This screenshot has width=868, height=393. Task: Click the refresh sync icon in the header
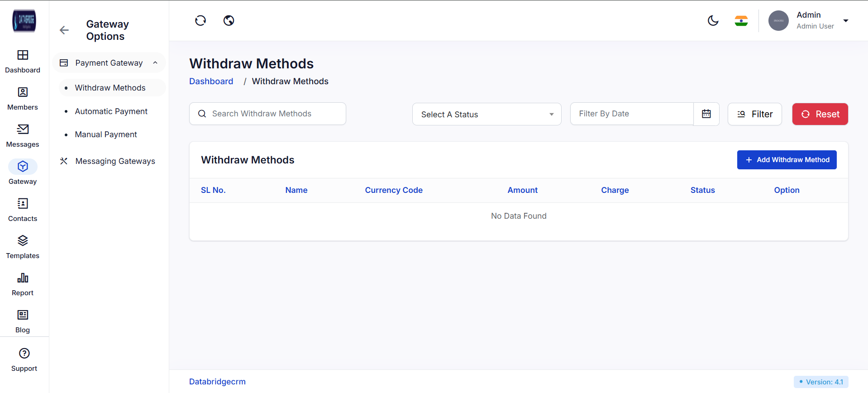pos(200,20)
